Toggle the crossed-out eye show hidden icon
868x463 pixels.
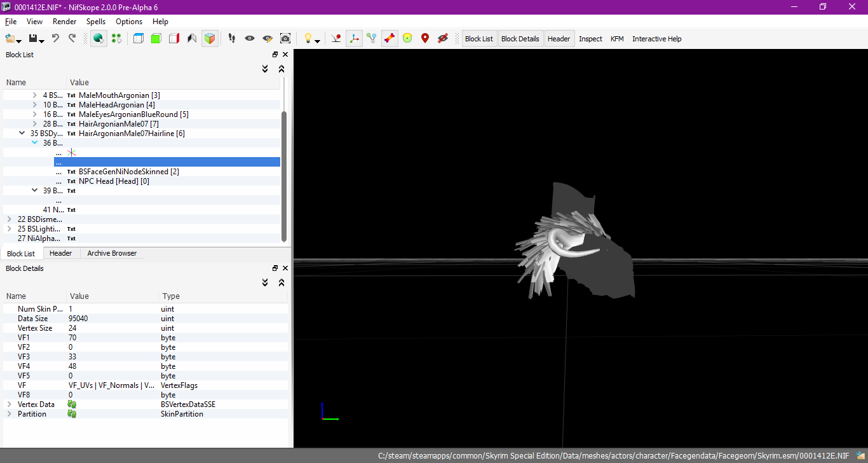(443, 39)
